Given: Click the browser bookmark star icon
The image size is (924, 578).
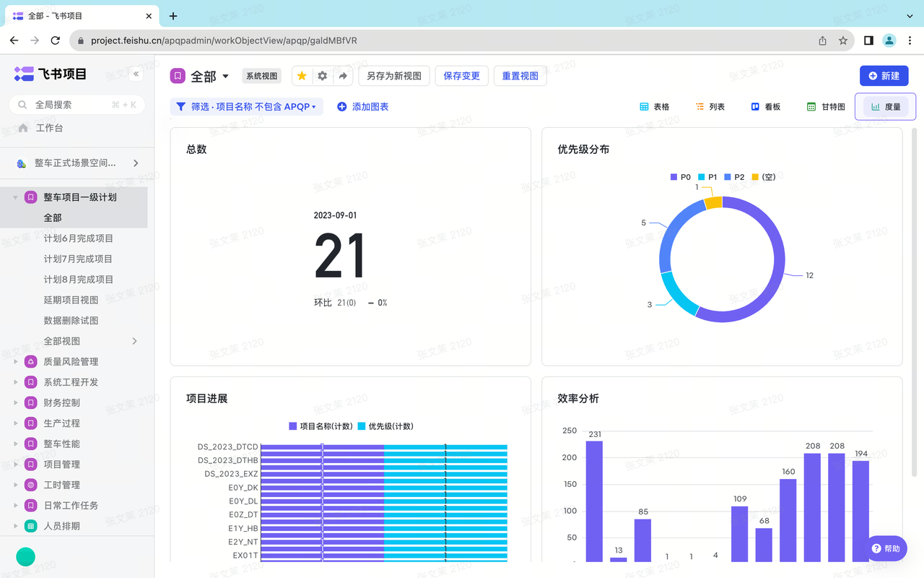Looking at the screenshot, I should (843, 40).
